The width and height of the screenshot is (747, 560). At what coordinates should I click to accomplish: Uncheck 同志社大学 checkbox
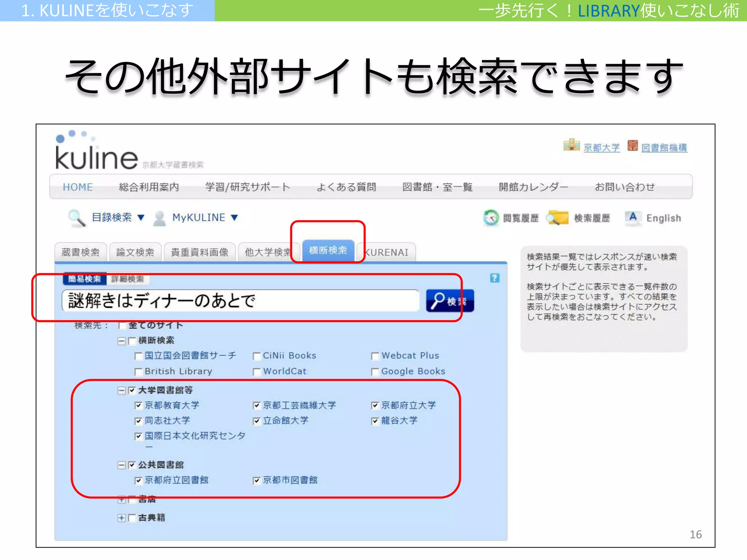pos(138,421)
